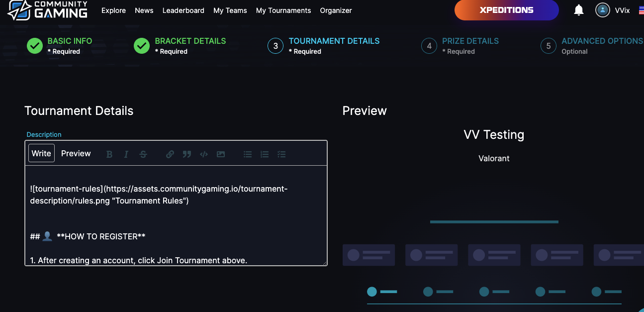Go to My Tournaments
This screenshot has width=644, height=312.
click(283, 10)
